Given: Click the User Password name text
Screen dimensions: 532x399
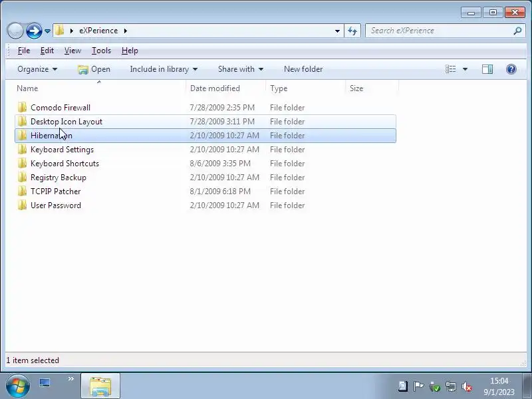Looking at the screenshot, I should 56,205.
